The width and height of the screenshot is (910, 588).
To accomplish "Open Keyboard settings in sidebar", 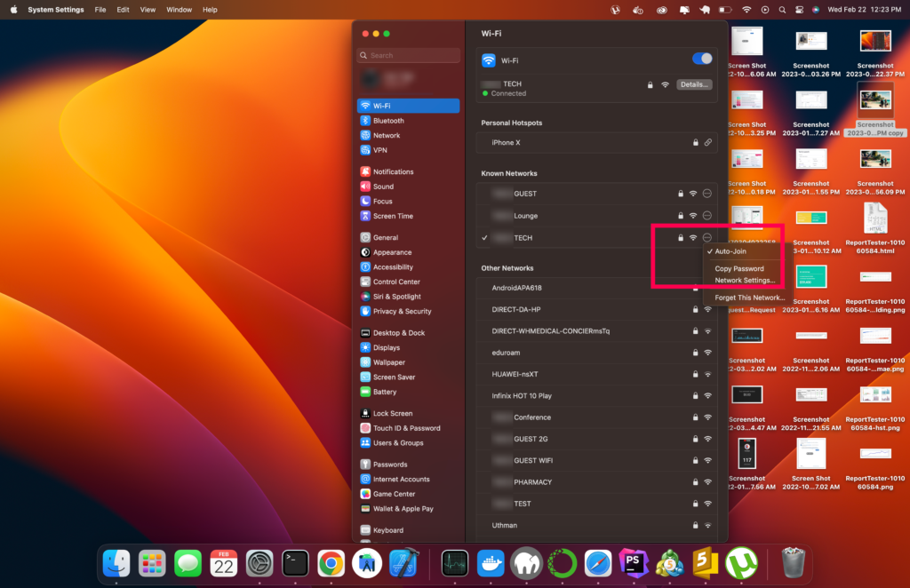I will tap(409, 530).
